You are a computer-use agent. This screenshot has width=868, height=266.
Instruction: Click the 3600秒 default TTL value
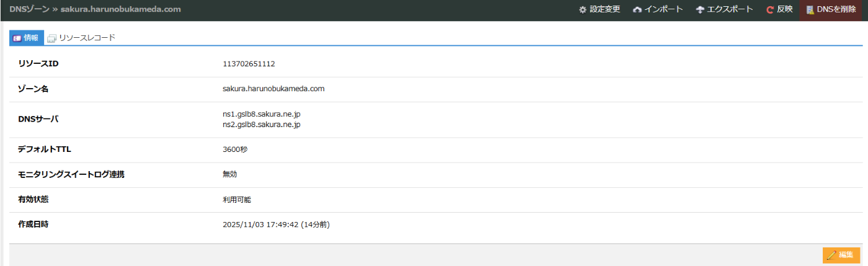[235, 149]
